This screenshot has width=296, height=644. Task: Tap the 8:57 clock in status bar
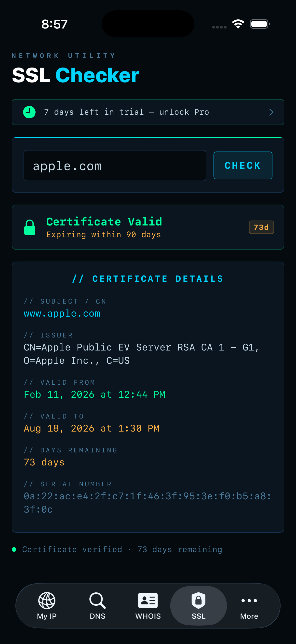54,24
